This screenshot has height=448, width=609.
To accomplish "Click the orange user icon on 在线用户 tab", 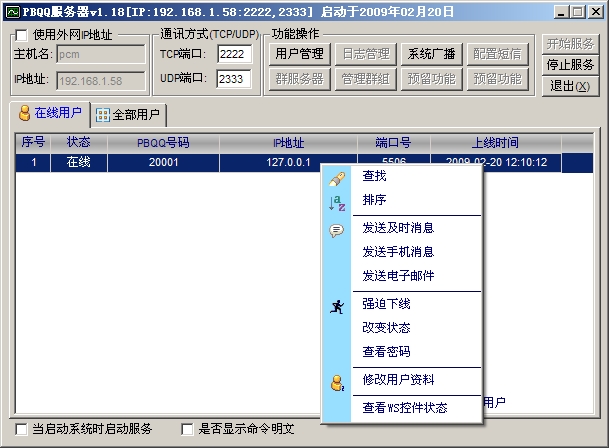I will [x=24, y=113].
